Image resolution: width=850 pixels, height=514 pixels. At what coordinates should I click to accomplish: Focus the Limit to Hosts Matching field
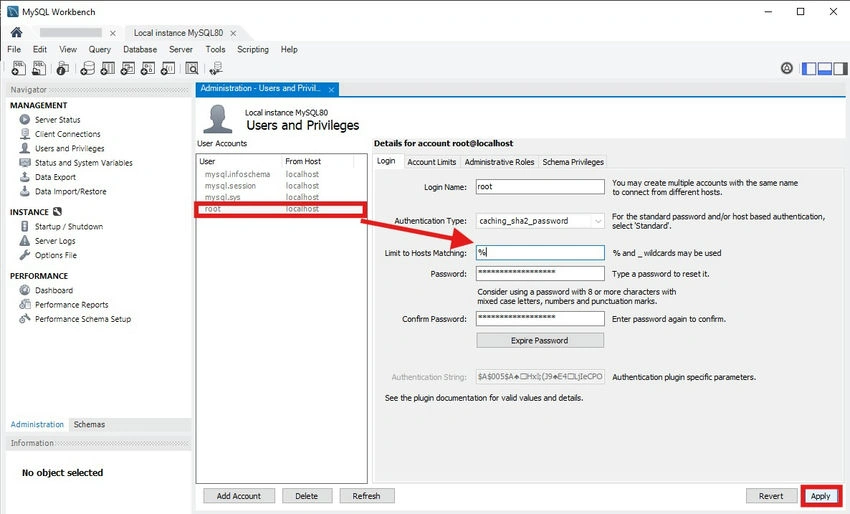540,253
